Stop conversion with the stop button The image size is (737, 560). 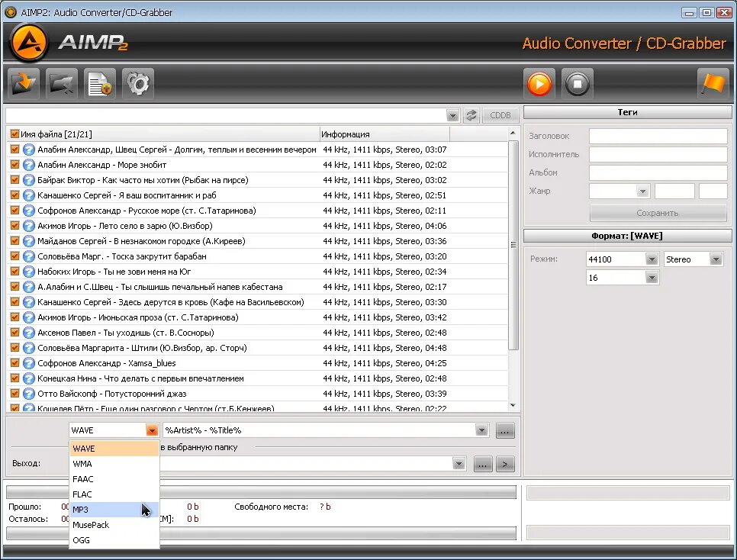578,84
